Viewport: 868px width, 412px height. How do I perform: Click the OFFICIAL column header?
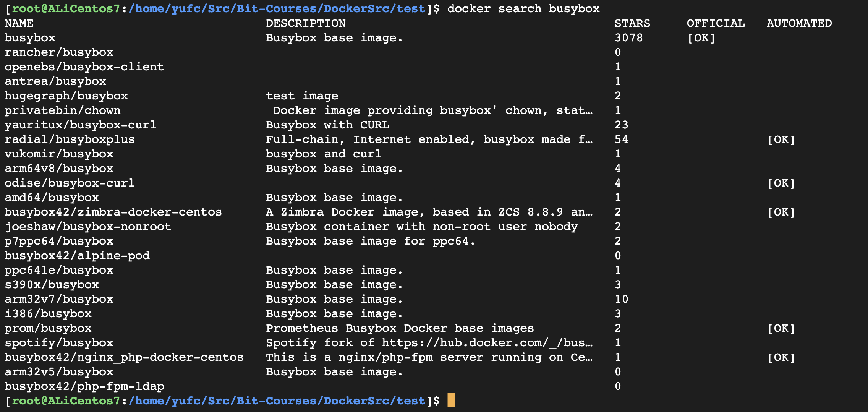tap(716, 23)
